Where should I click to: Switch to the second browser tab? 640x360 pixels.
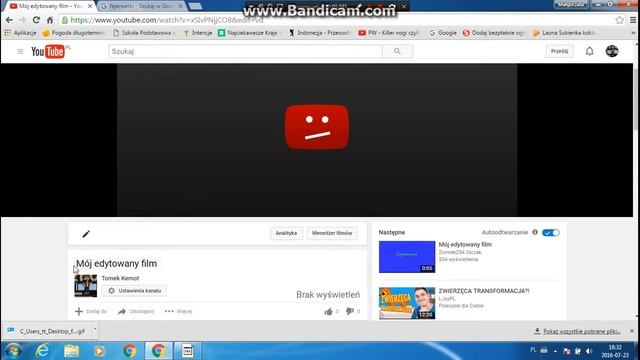[141, 6]
